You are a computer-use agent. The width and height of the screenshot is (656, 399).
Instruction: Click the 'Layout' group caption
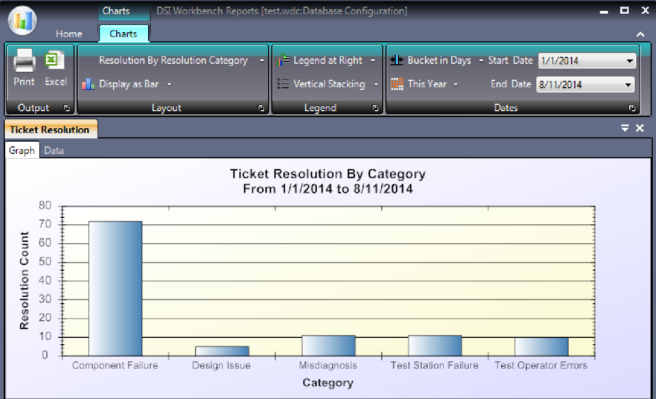pos(167,108)
